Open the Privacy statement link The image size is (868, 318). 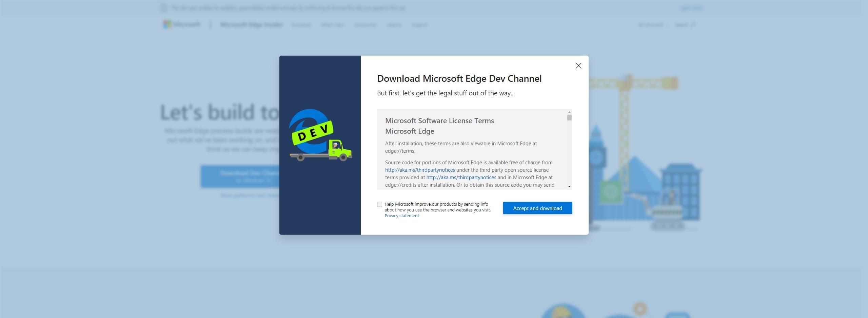[402, 216]
